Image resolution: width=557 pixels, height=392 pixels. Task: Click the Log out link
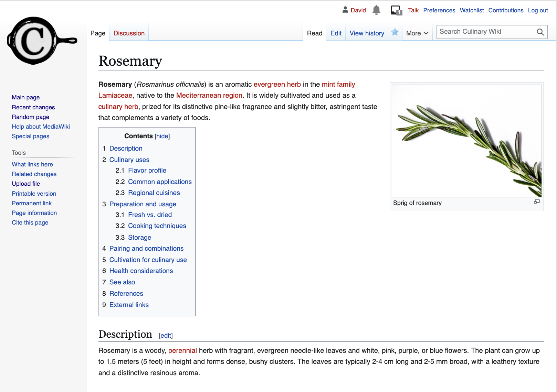(x=538, y=10)
